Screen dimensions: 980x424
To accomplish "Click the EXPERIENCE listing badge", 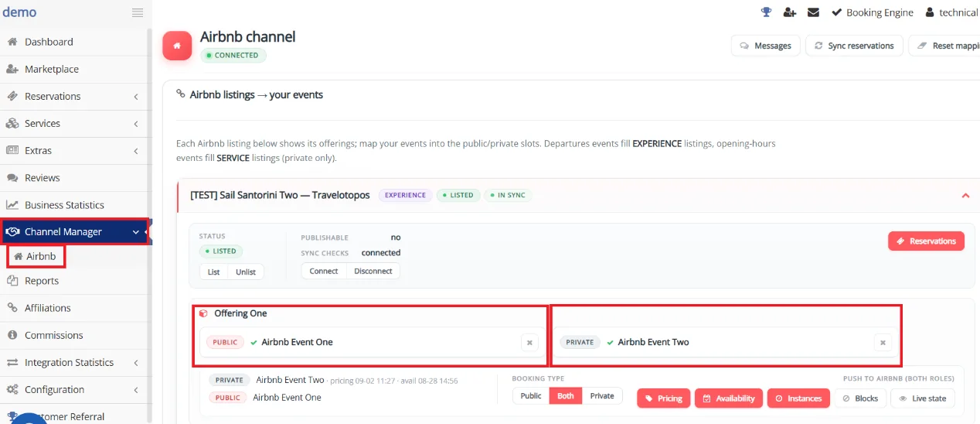I will (x=405, y=195).
